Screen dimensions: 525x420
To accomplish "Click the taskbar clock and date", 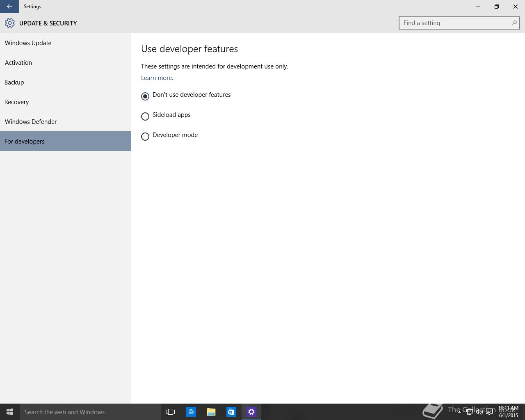I will click(509, 412).
